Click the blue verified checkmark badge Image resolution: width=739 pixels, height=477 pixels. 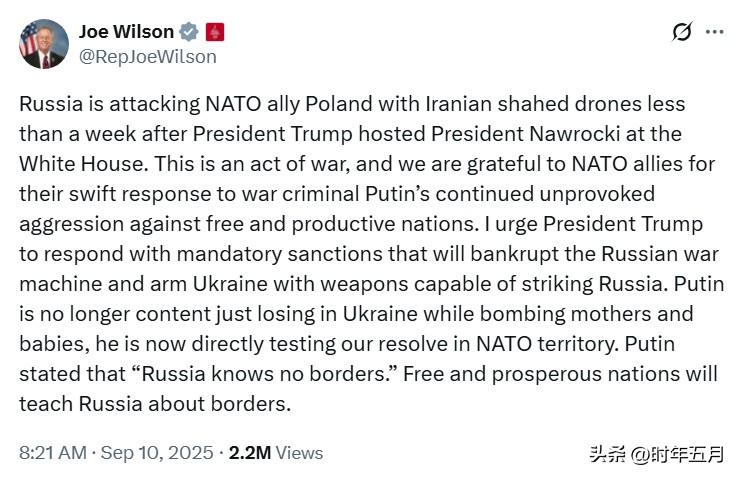tap(189, 32)
